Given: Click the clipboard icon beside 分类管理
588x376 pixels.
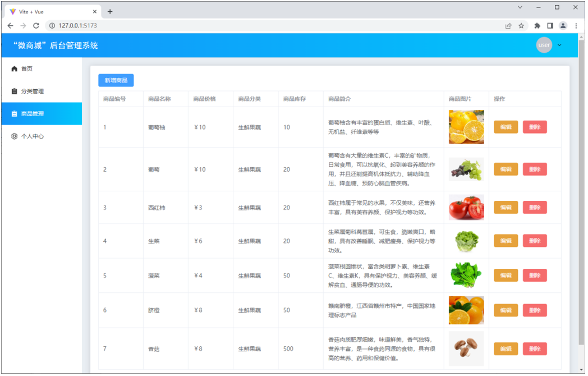Looking at the screenshot, I should (15, 91).
